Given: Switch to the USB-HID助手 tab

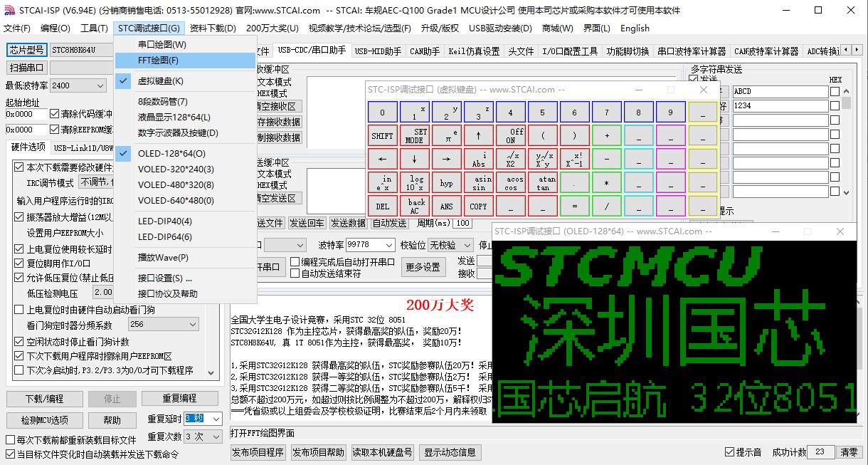Looking at the screenshot, I should pyautogui.click(x=378, y=51).
